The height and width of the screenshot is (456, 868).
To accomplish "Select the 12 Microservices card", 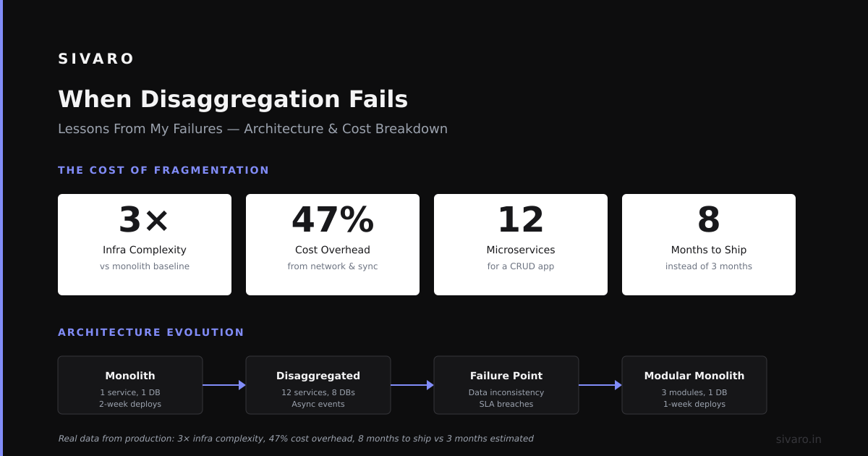I will pos(521,245).
